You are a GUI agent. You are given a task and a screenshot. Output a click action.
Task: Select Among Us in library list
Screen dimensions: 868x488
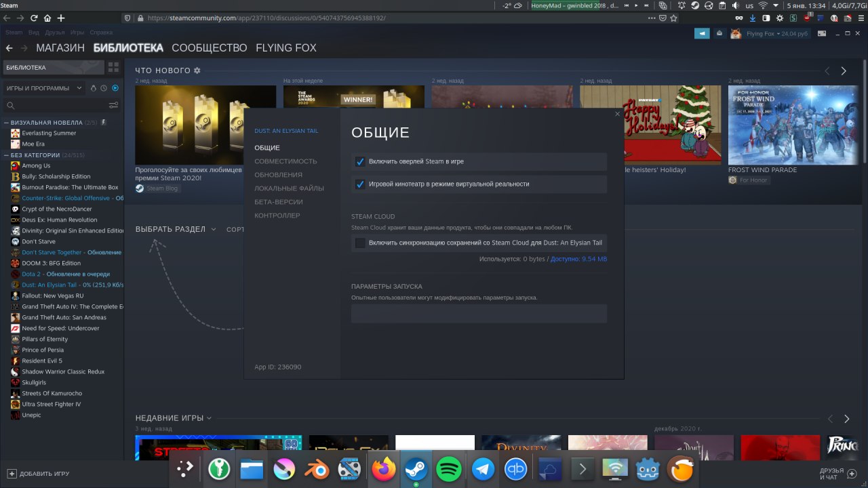click(x=36, y=165)
